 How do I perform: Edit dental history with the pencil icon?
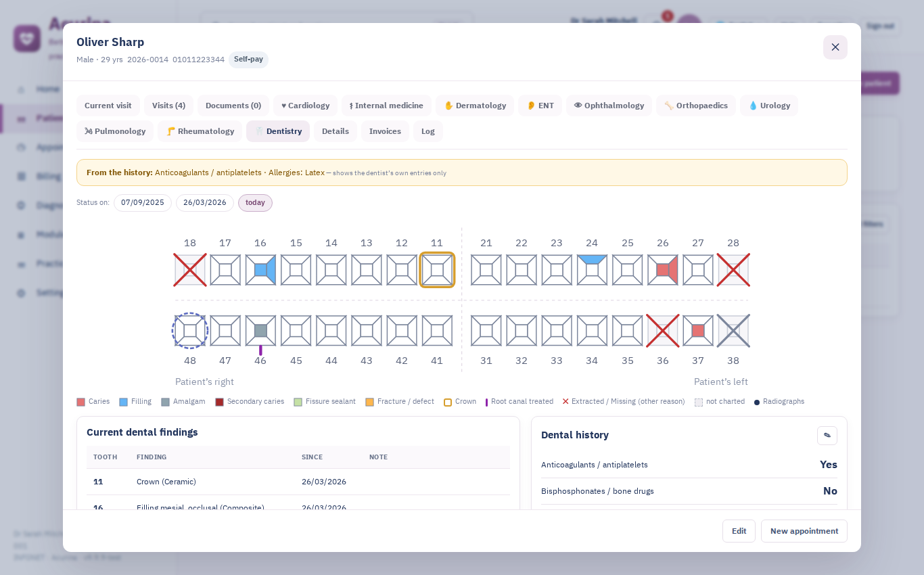pyautogui.click(x=827, y=436)
